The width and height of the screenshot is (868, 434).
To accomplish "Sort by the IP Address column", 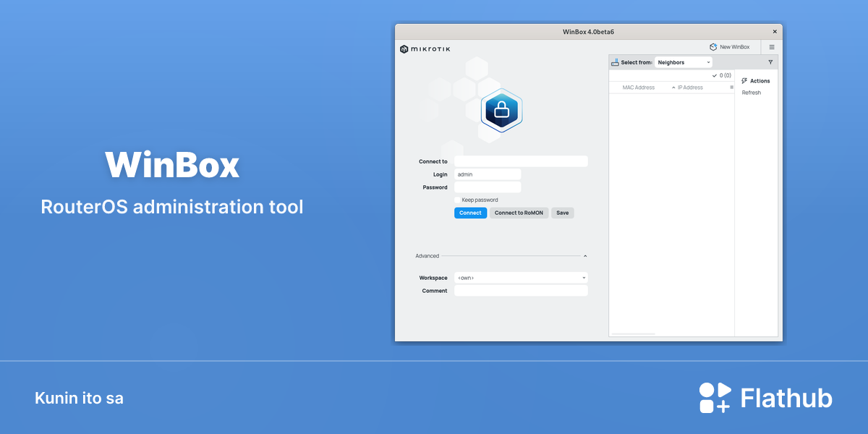I will click(690, 88).
